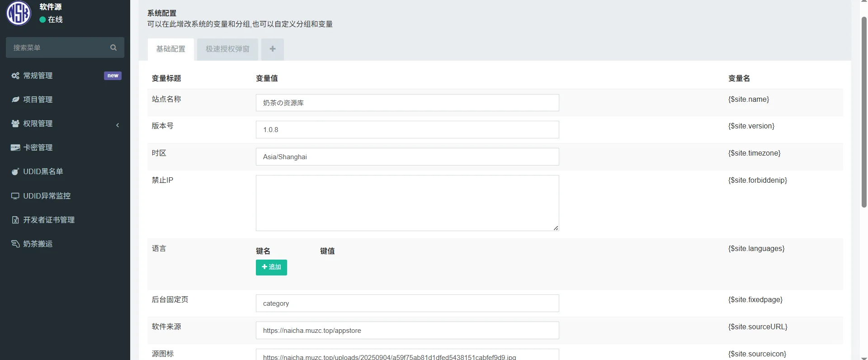
Task: Click the {$site.name} variable text
Action: click(749, 99)
